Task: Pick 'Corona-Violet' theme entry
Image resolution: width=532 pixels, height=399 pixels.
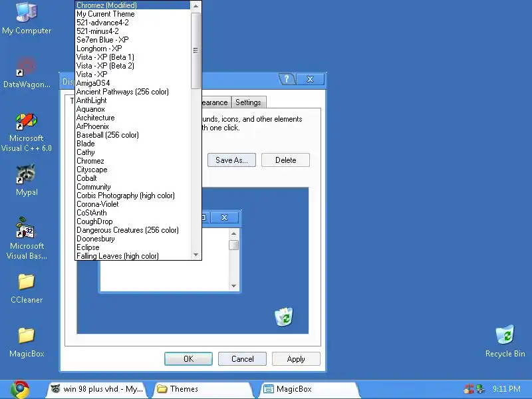Action: point(132,204)
